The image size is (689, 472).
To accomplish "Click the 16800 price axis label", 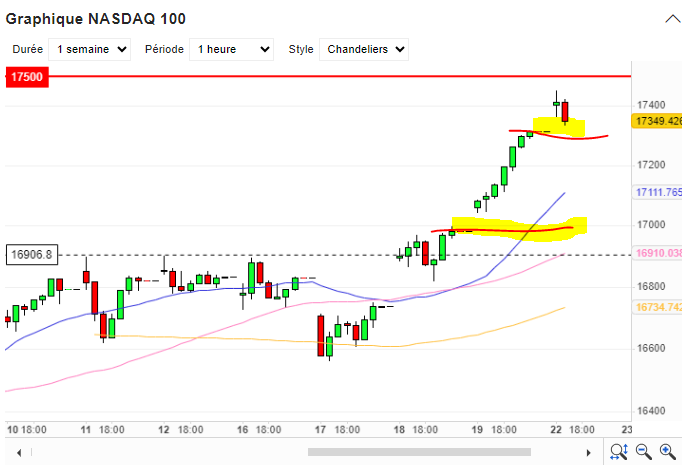I will [x=651, y=287].
